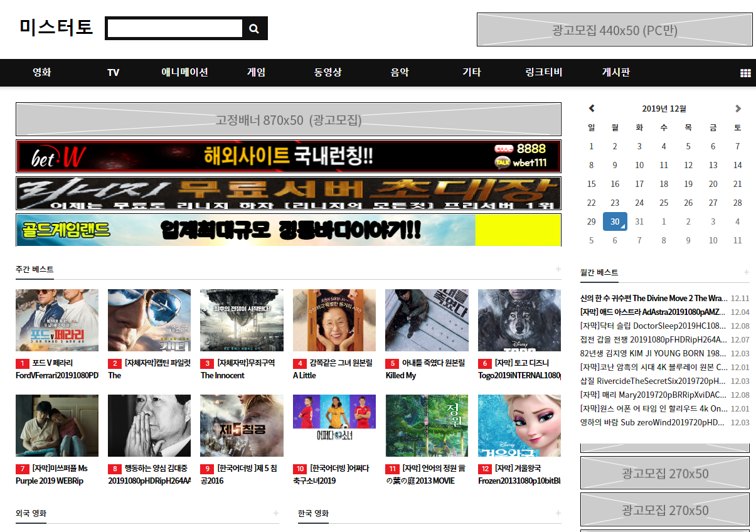756x532 pixels.
Task: Open 영하의 바람 Sub zeroWind entry
Action: tap(654, 422)
